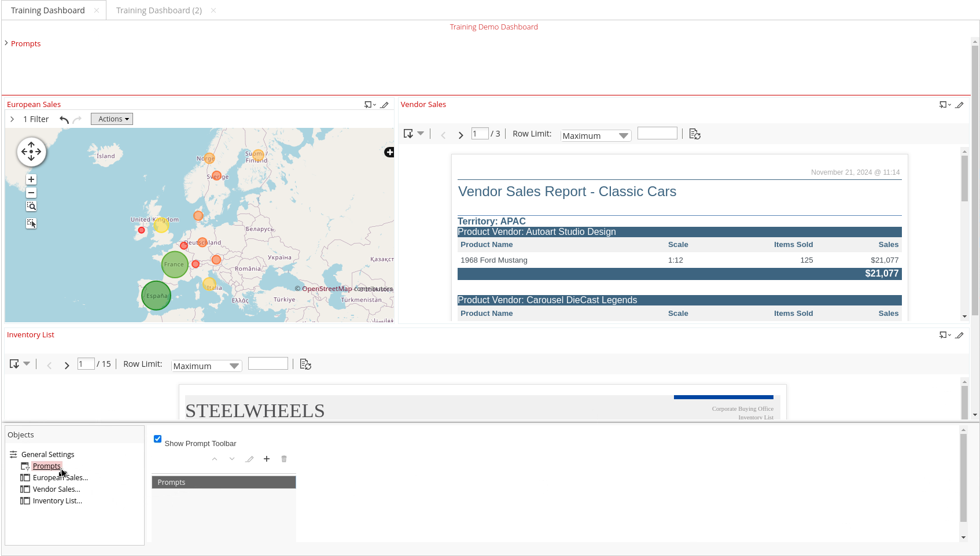
Task: Click the delete prompt trash icon
Action: [284, 459]
